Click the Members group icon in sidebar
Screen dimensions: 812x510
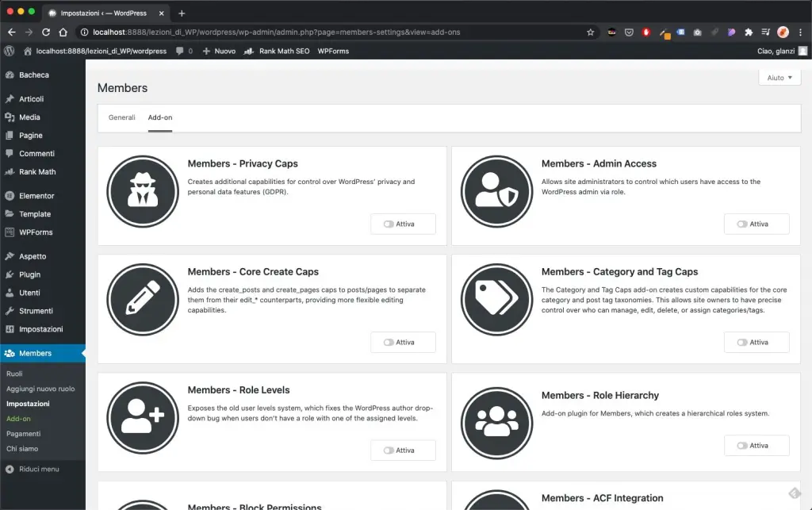10,353
